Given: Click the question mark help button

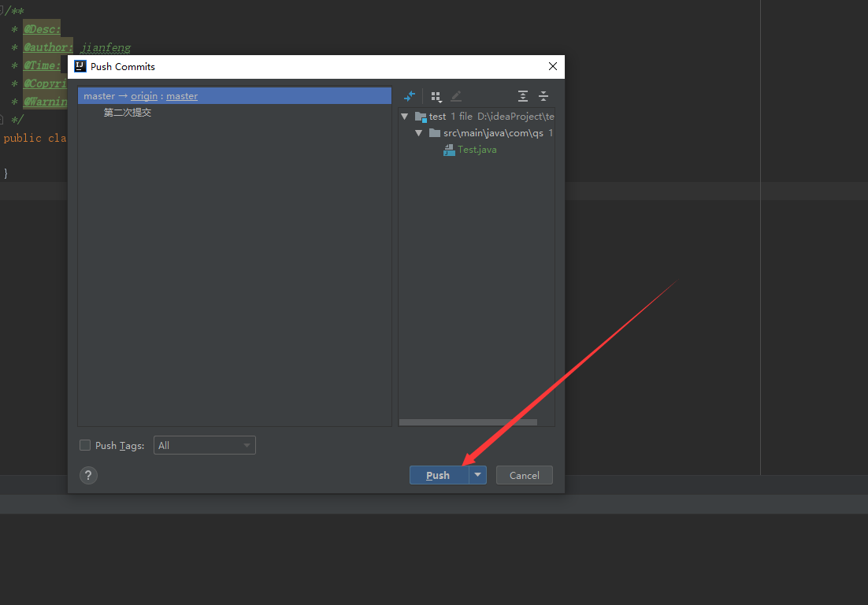Looking at the screenshot, I should pos(88,476).
